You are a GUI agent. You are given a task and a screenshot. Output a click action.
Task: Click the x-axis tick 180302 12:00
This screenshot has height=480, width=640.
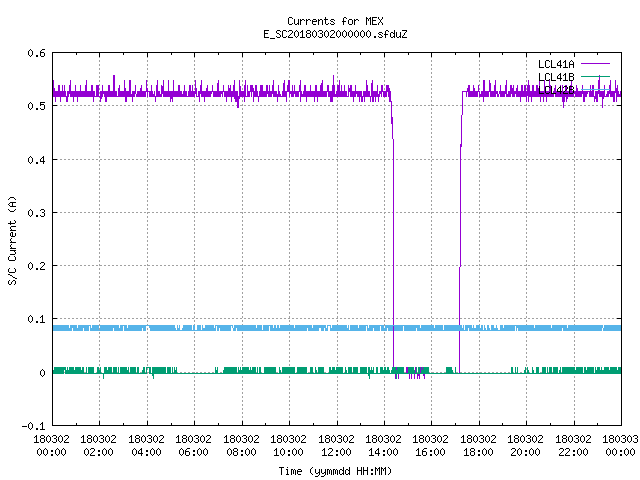336,445
